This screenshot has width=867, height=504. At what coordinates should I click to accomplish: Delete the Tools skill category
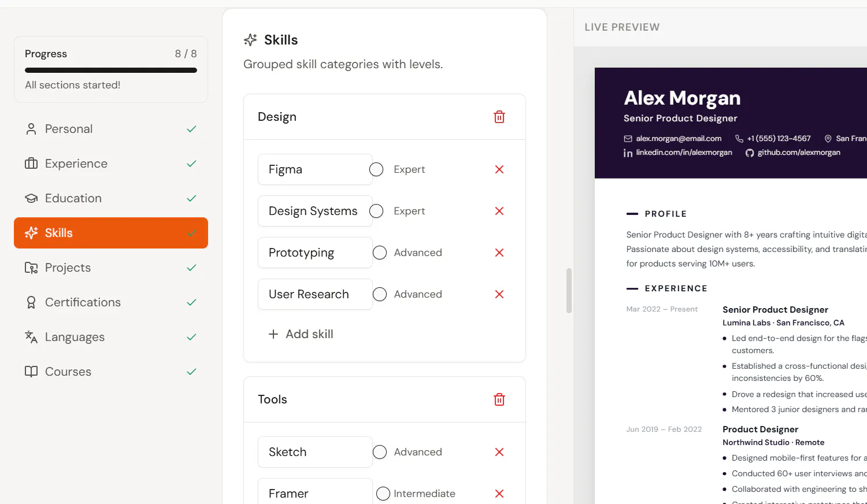[499, 399]
